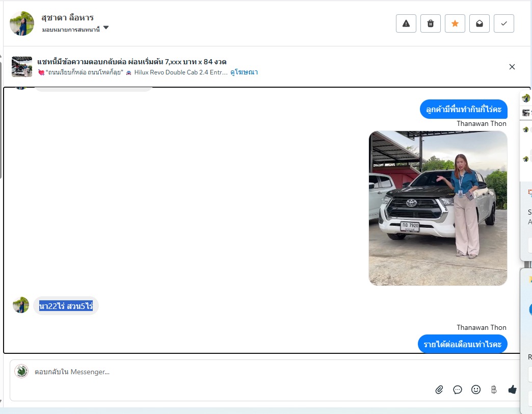
Task: Mark conversation unread with envelope icon
Action: [x=479, y=23]
